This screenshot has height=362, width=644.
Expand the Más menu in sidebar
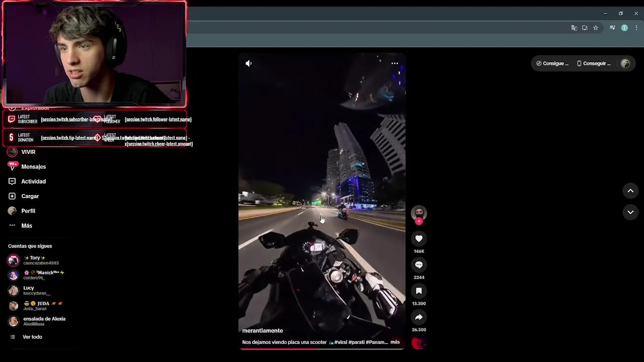pos(27,226)
